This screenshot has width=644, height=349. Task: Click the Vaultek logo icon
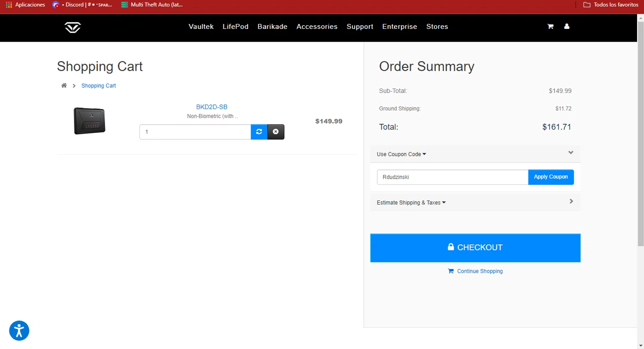73,27
